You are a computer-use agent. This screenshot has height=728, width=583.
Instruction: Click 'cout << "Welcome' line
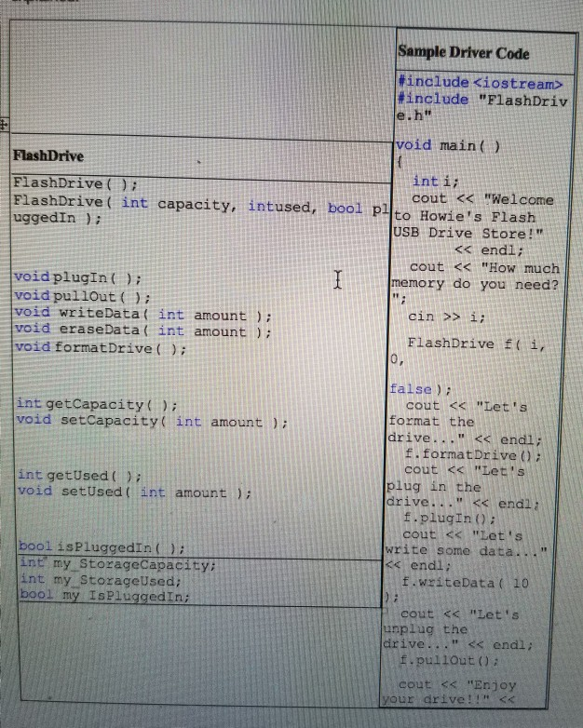point(482,199)
